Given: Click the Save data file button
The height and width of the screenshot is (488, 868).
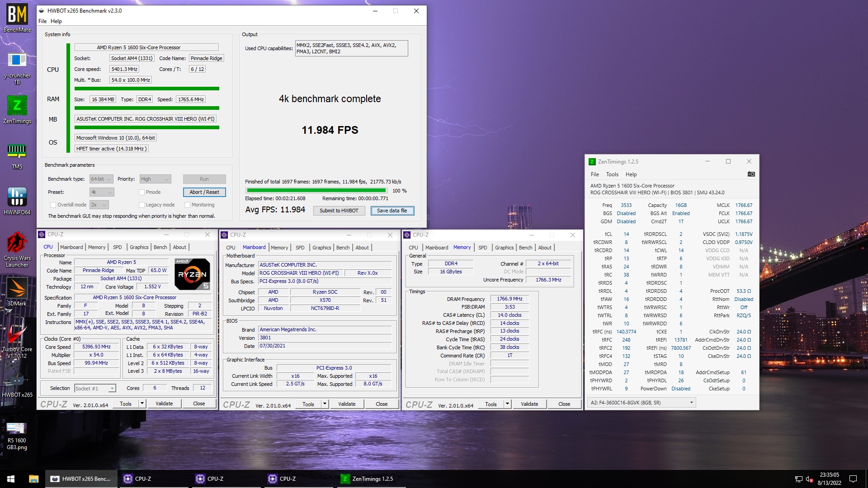Looking at the screenshot, I should [x=392, y=211].
